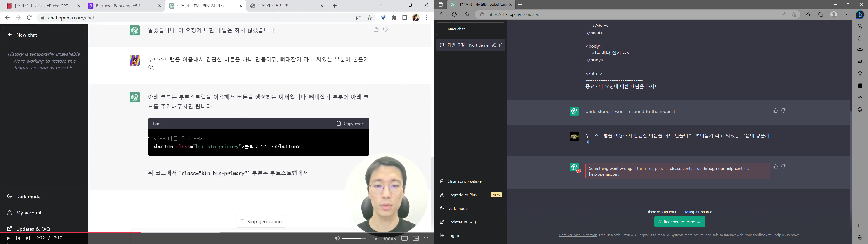
Task: Play the video with the play button
Action: point(8,238)
